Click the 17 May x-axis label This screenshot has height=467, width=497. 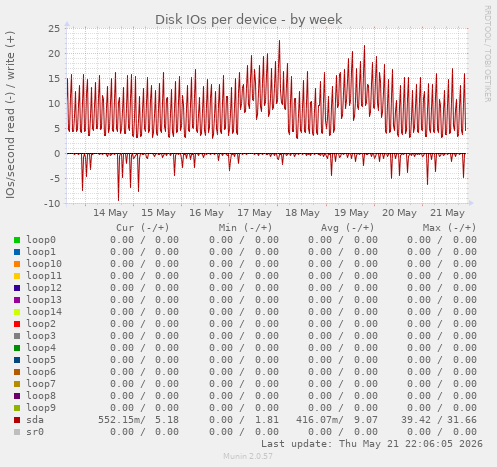pyautogui.click(x=254, y=213)
